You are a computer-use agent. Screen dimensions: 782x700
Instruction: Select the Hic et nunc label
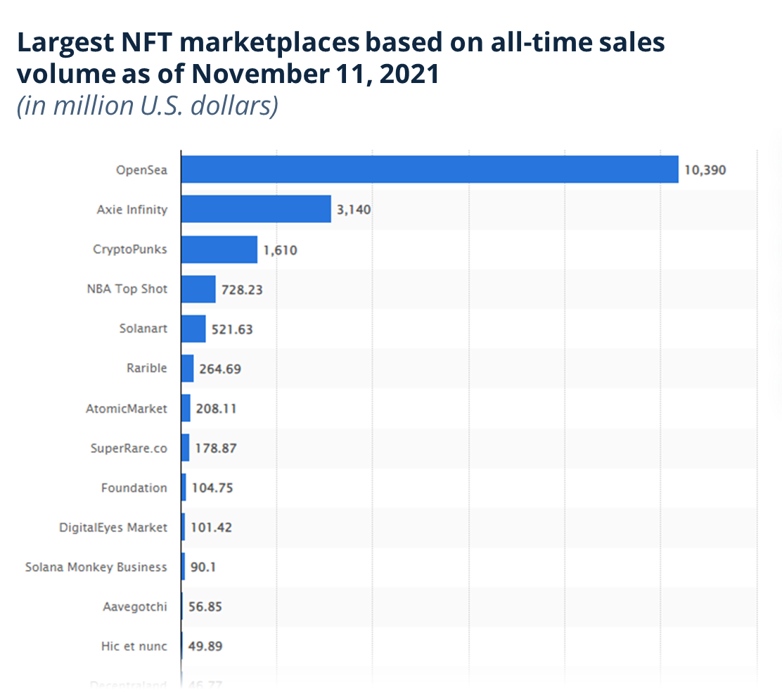pyautogui.click(x=134, y=646)
